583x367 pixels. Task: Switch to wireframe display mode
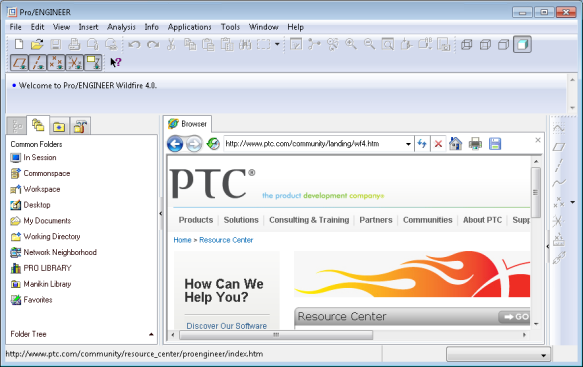[x=466, y=44]
